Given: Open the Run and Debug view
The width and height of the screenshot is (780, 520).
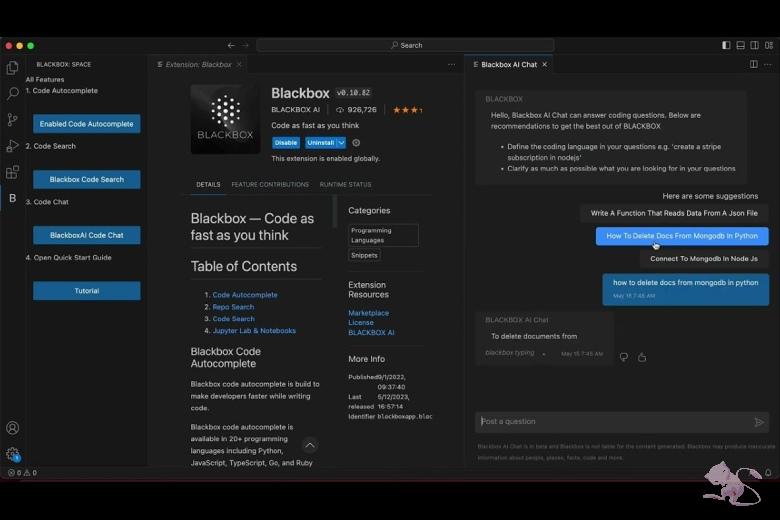Looking at the screenshot, I should click(12, 146).
